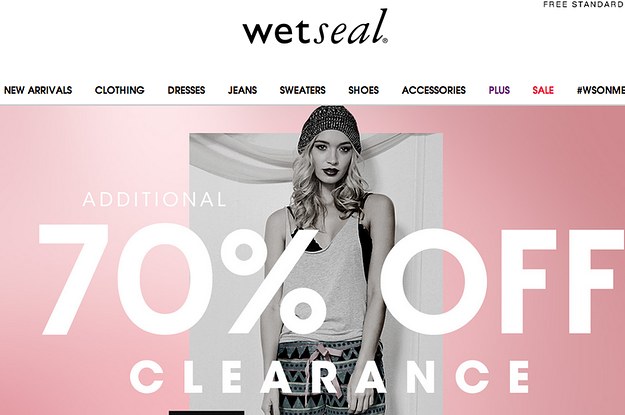Open the New Arrivals menu
This screenshot has width=625, height=415.
[x=38, y=90]
